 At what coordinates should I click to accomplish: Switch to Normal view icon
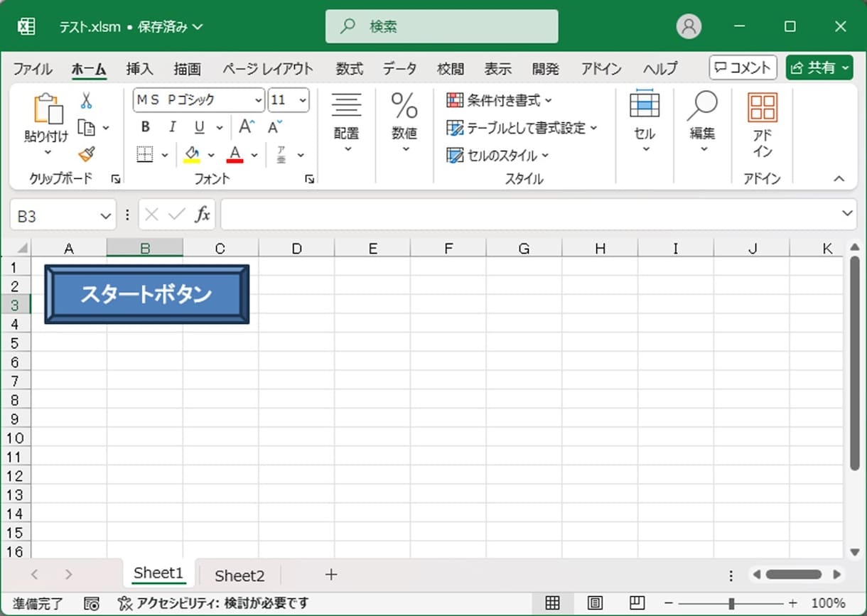pos(552,603)
